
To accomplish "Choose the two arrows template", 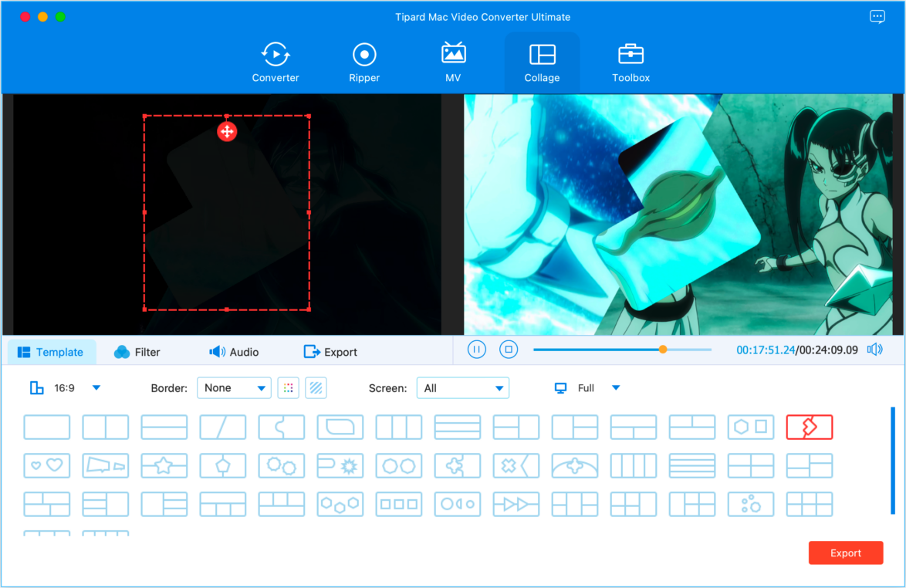I will [x=516, y=504].
